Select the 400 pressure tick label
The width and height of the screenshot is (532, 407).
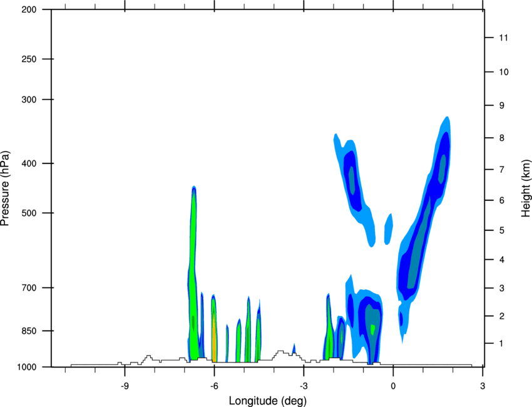coord(29,163)
